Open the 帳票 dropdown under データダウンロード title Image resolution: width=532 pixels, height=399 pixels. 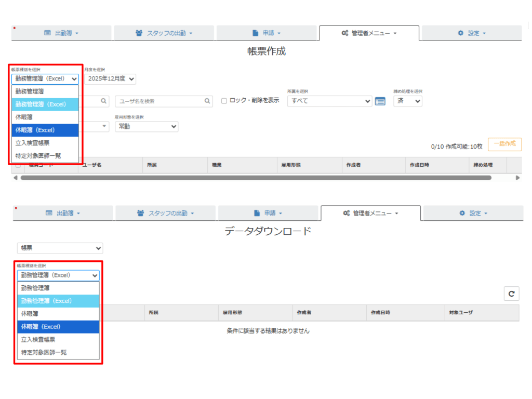point(60,248)
